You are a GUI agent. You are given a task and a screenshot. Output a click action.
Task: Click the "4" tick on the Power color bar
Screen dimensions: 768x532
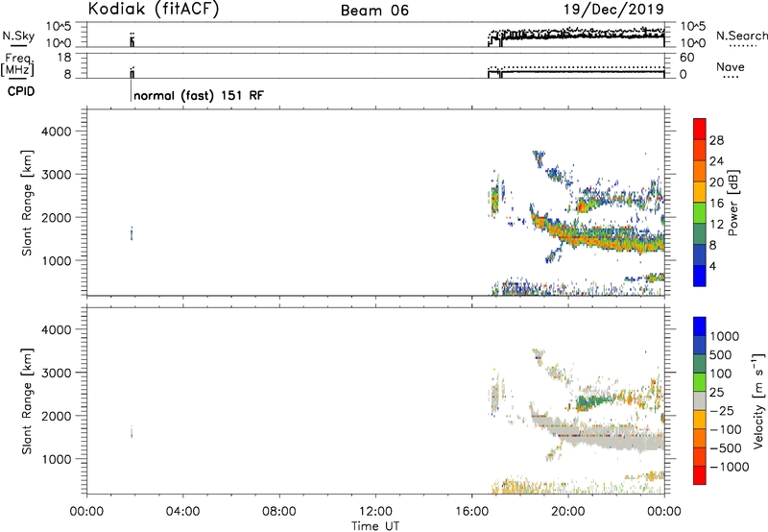click(712, 266)
